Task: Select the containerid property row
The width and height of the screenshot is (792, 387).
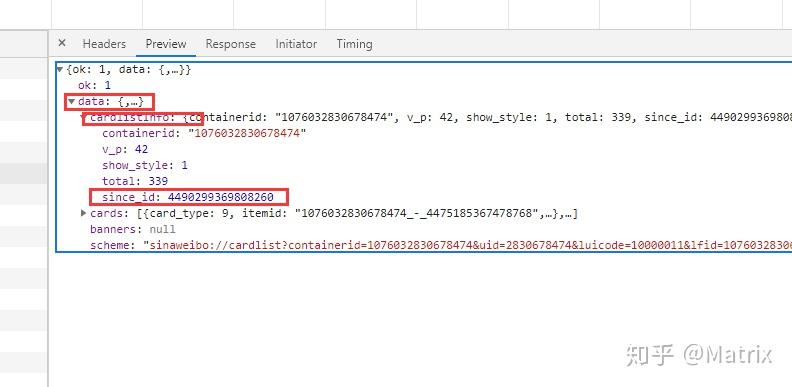Action: click(x=204, y=133)
